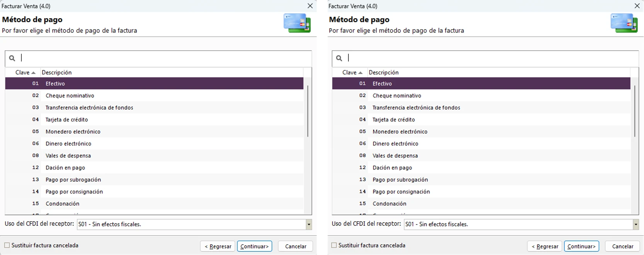Sort by Clave column in left window
Image resolution: width=644 pixels, height=255 pixels.
(23, 73)
